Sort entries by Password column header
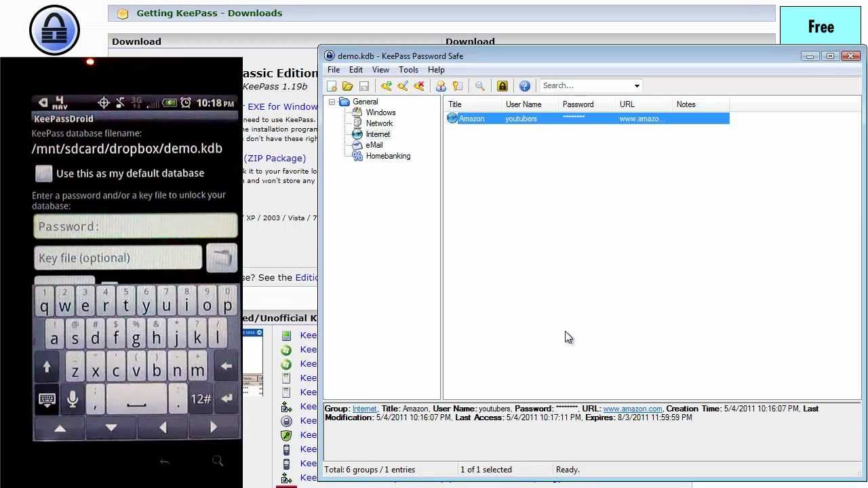The image size is (868, 488). (587, 104)
